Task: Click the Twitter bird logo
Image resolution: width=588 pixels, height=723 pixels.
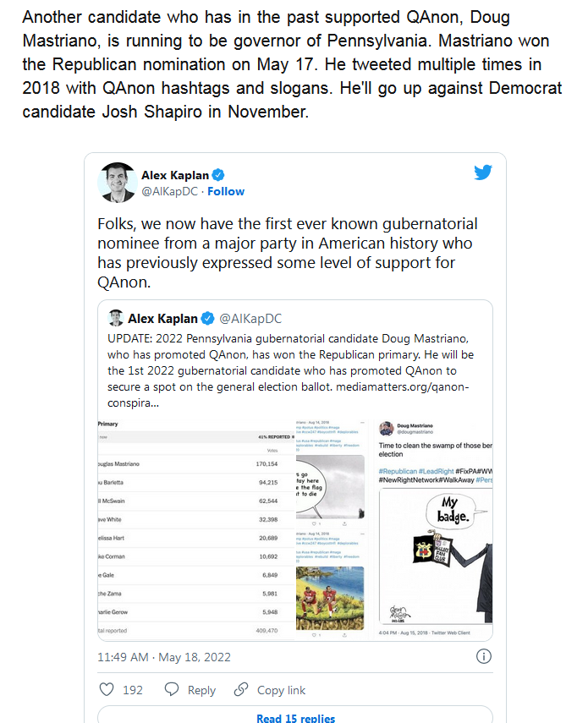Action: coord(483,173)
